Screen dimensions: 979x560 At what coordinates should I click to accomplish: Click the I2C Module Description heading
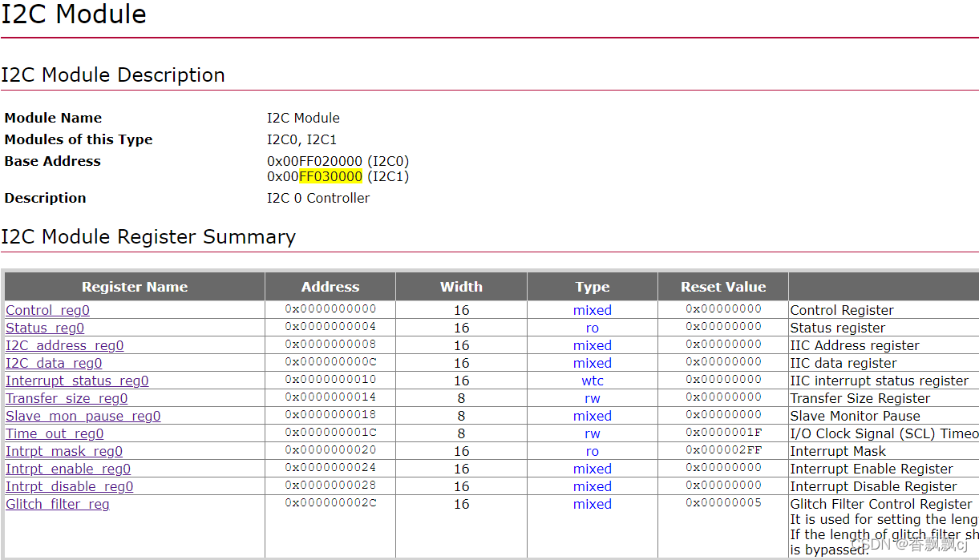114,75
